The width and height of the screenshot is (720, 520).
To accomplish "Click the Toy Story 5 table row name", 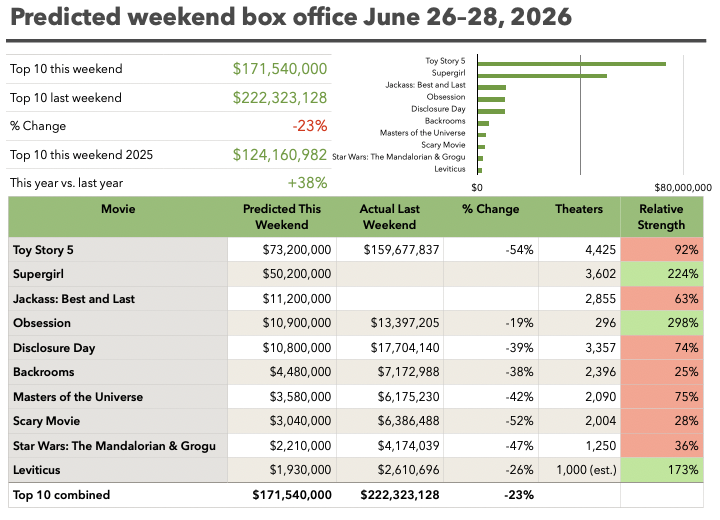I will click(x=43, y=250).
